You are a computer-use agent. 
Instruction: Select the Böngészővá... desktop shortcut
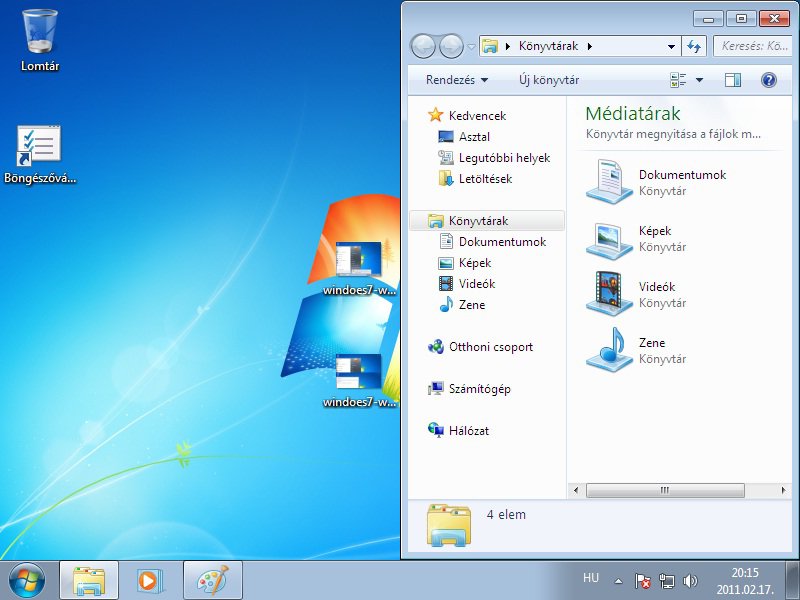coord(40,154)
